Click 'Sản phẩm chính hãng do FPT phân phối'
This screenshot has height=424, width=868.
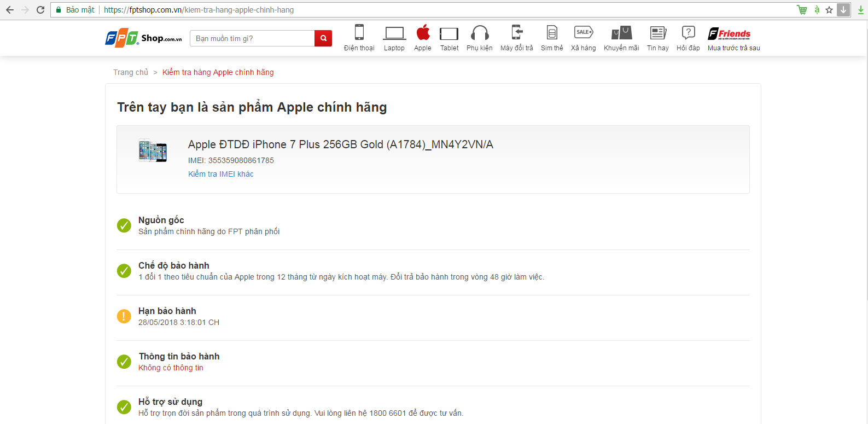click(x=209, y=231)
